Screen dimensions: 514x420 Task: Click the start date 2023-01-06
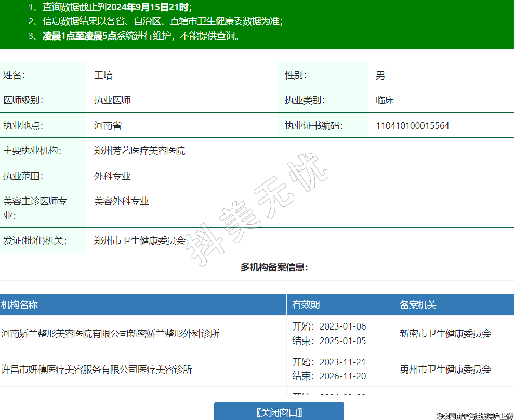point(342,326)
